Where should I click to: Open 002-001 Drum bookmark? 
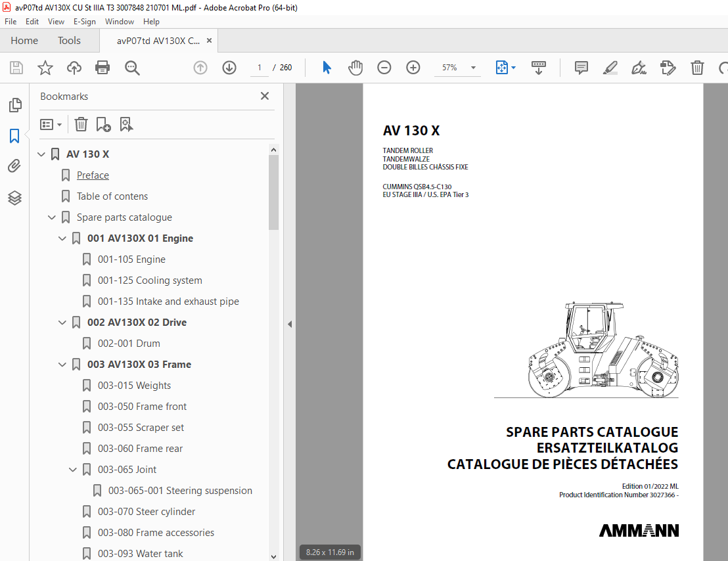(129, 344)
